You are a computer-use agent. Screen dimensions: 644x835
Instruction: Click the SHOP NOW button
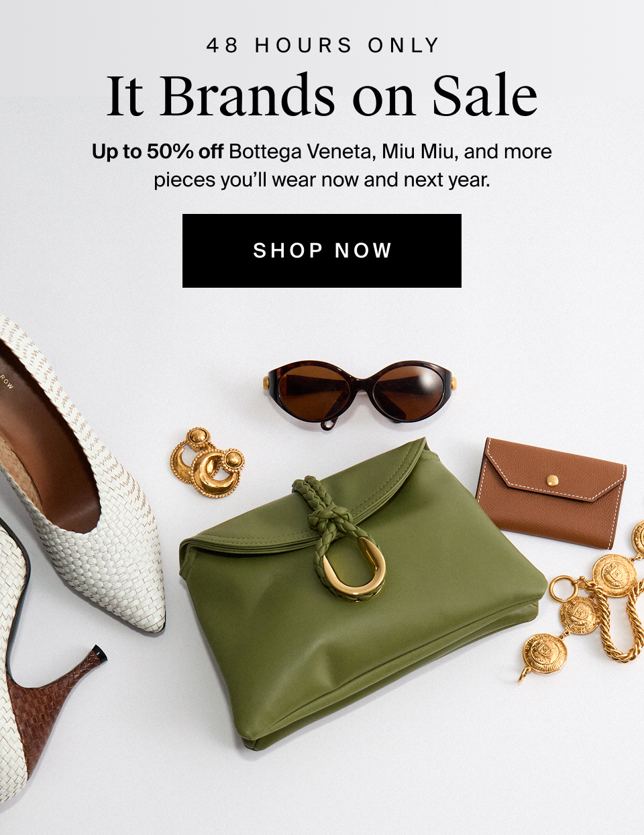pos(322,251)
